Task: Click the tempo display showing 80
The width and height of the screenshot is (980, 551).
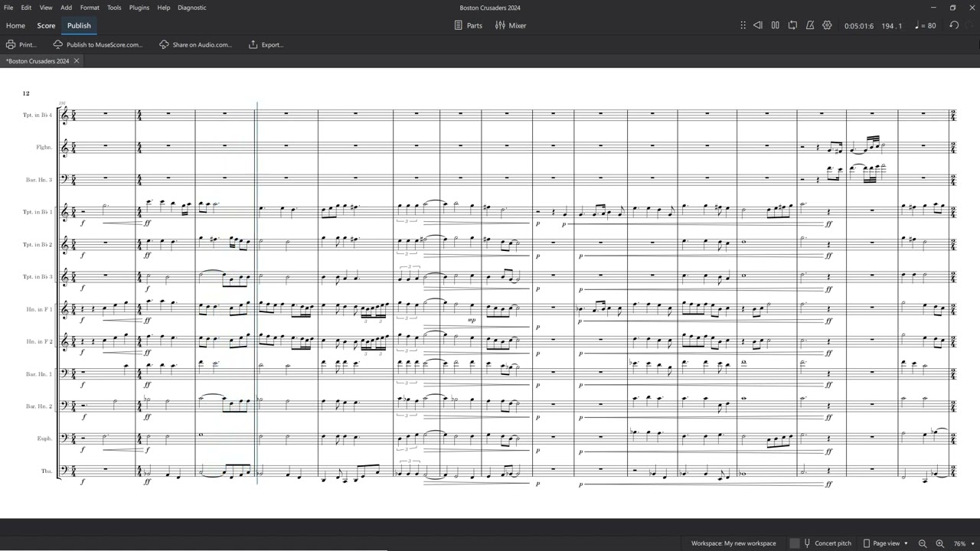Action: coord(926,26)
